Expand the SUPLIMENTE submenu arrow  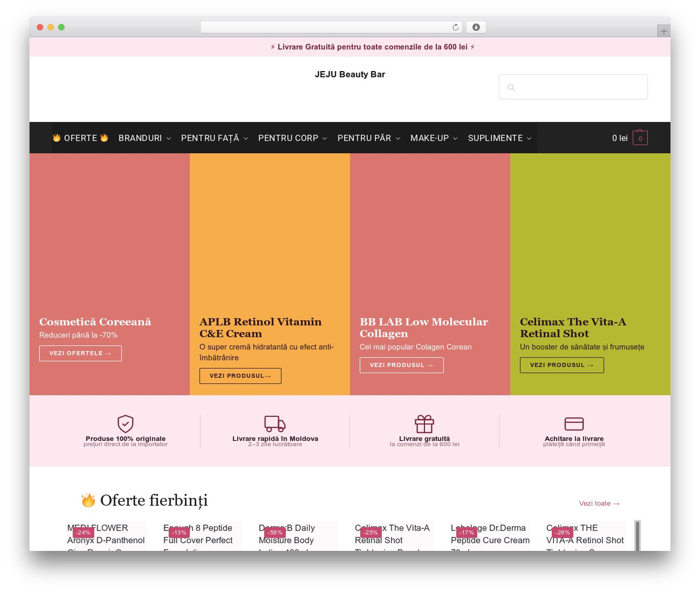click(529, 138)
